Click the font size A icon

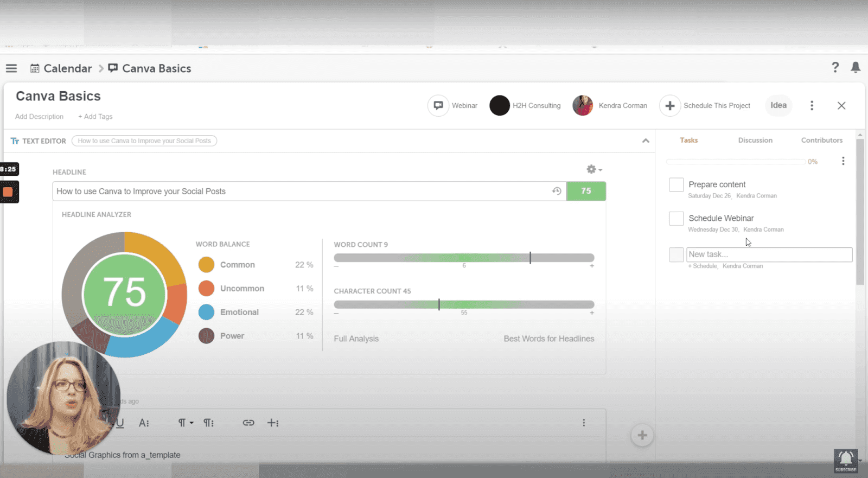144,423
